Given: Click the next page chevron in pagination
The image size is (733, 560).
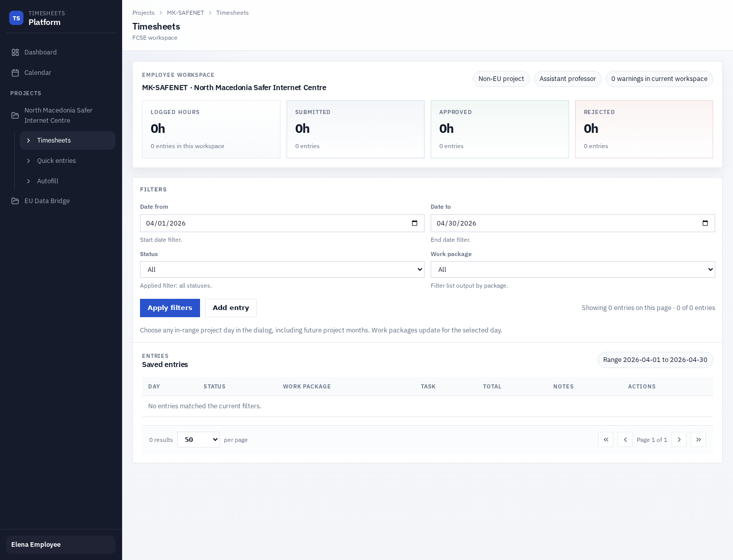Looking at the screenshot, I should (679, 439).
